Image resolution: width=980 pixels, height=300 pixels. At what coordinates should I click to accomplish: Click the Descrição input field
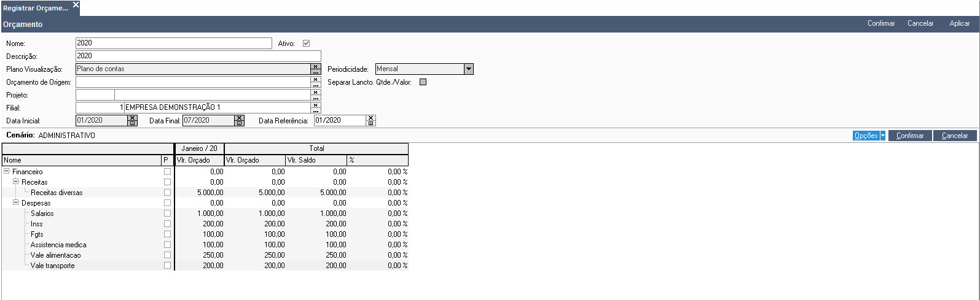click(x=198, y=56)
